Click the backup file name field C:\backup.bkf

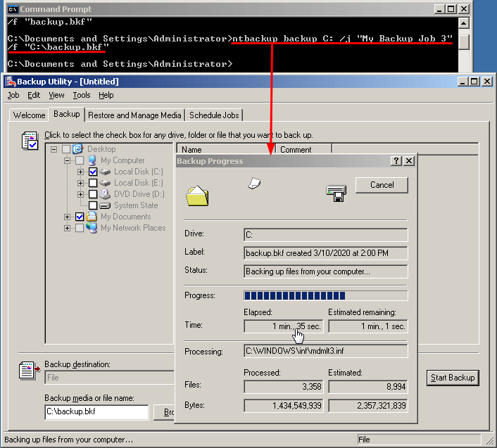pyautogui.click(x=96, y=412)
